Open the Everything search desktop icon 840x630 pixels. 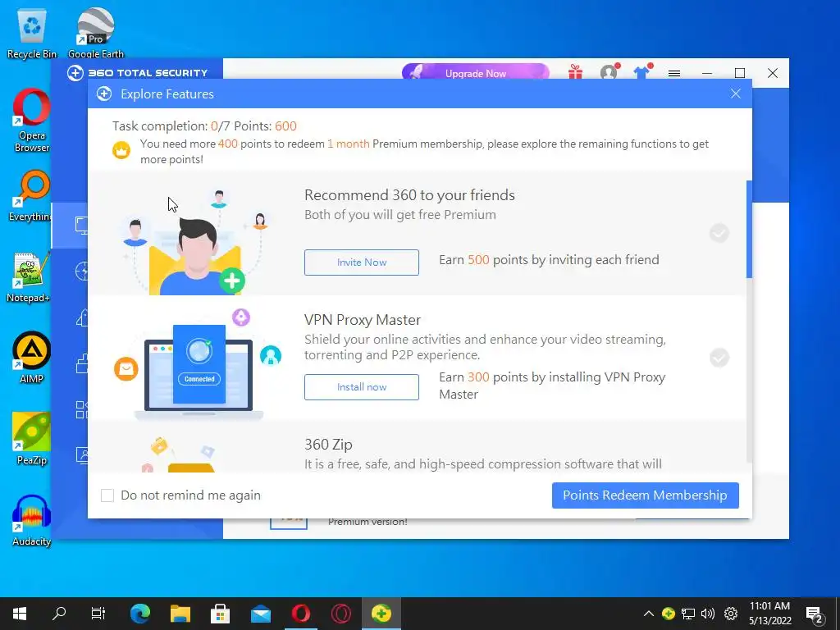32,195
